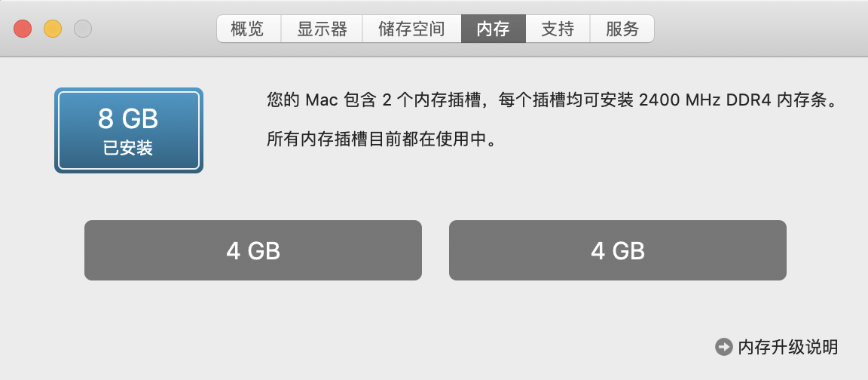
Task: Select the left 4 GB memory slot
Action: tap(253, 250)
